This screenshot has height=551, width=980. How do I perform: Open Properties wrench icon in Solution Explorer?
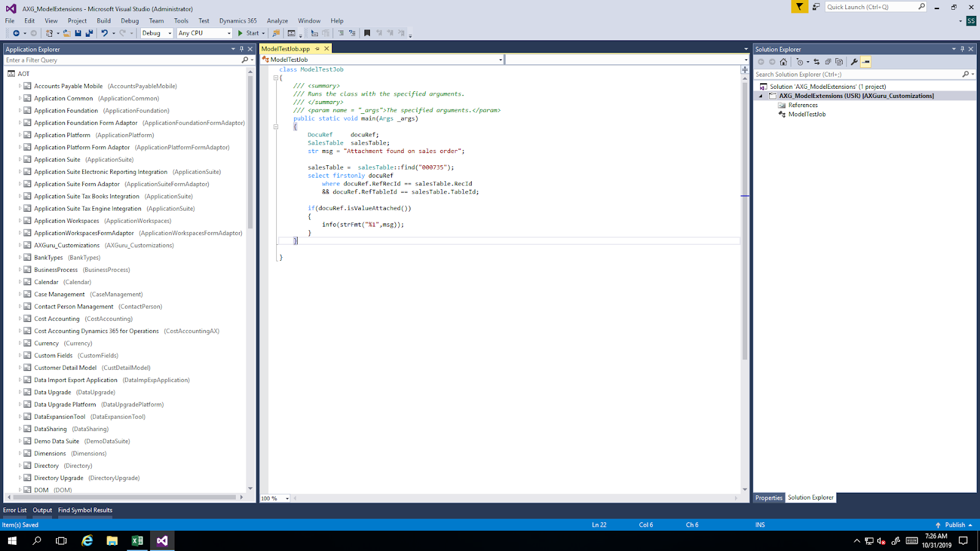point(854,62)
